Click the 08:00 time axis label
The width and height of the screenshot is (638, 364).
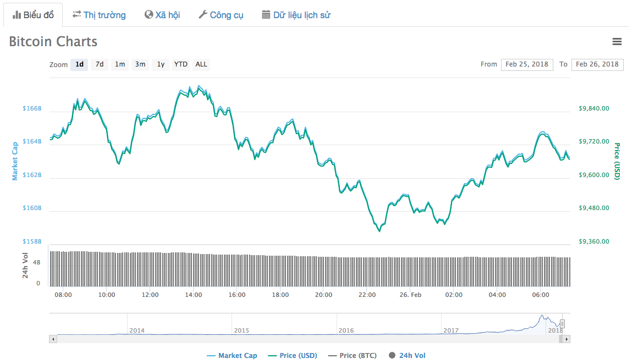pyautogui.click(x=63, y=295)
